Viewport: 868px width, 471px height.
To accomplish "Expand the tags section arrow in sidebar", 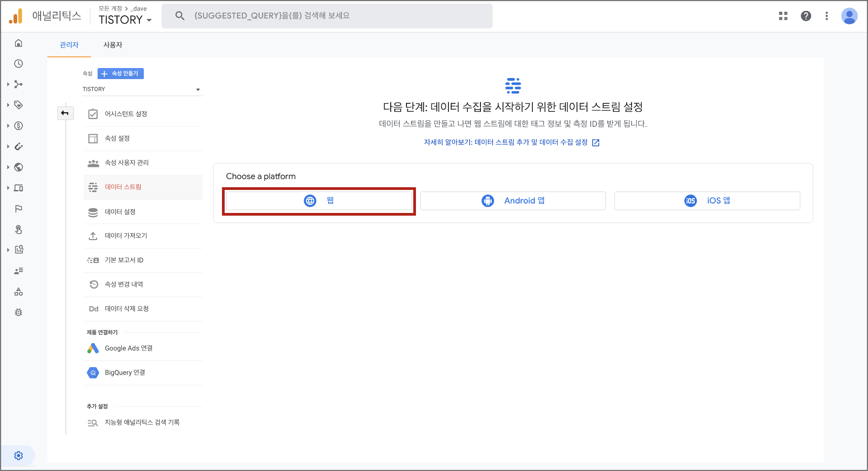I will [x=8, y=105].
